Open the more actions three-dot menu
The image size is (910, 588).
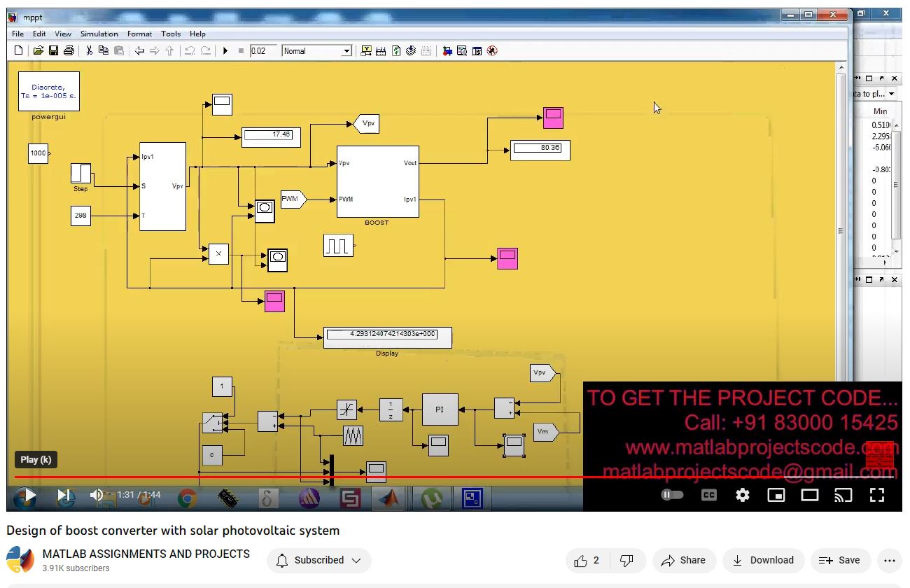pos(890,560)
